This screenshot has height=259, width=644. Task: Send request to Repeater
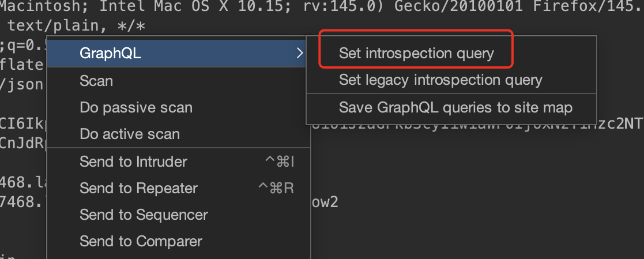click(138, 188)
